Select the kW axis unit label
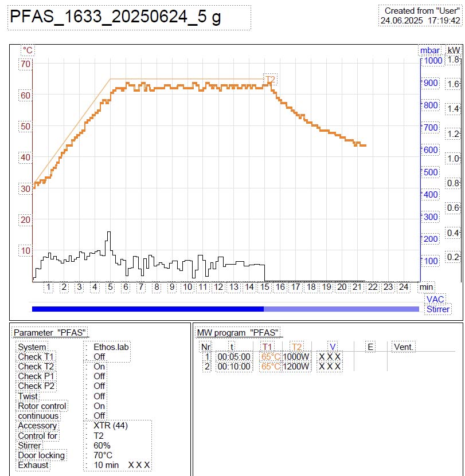The height and width of the screenshot is (476, 465). [x=454, y=50]
